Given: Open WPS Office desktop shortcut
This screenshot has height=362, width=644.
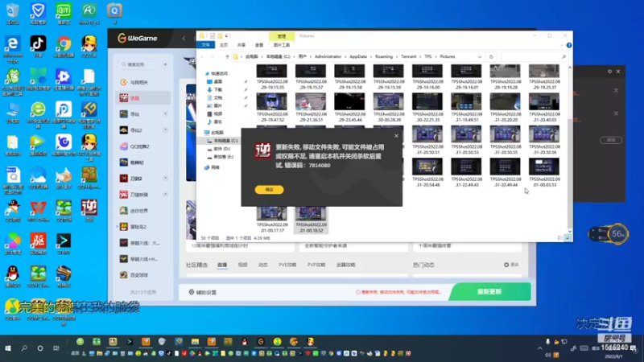Looking at the screenshot, I should (x=38, y=212).
